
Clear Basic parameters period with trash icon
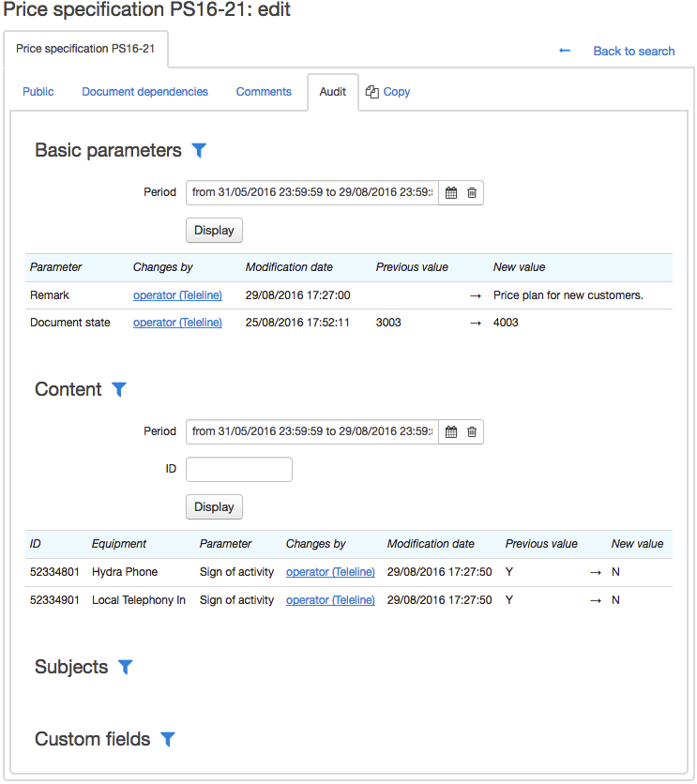(472, 192)
